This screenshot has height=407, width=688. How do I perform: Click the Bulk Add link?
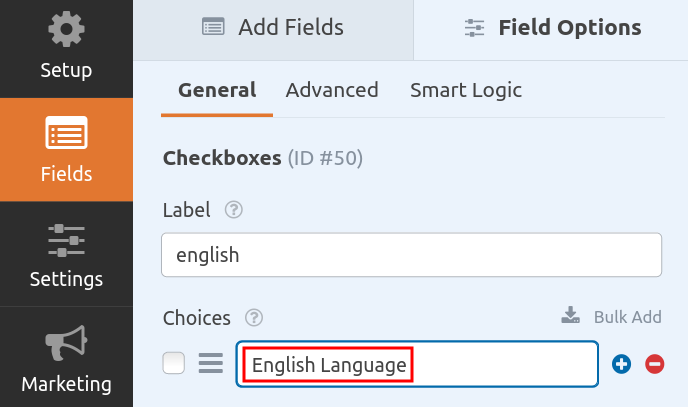(x=627, y=317)
